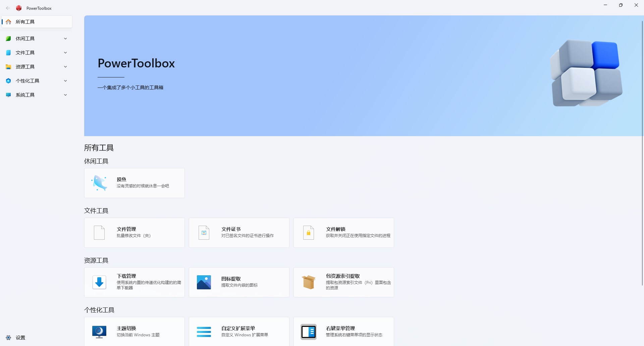Expand the 资源工具 sidebar chevron
The width and height of the screenshot is (644, 346).
(x=65, y=67)
